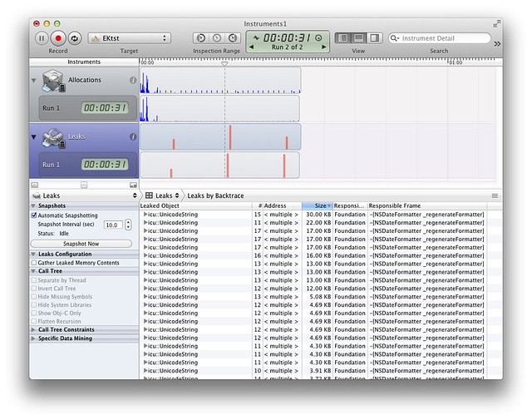Collapse the Snapshots section
This screenshot has width=532, height=420.
(x=33, y=205)
